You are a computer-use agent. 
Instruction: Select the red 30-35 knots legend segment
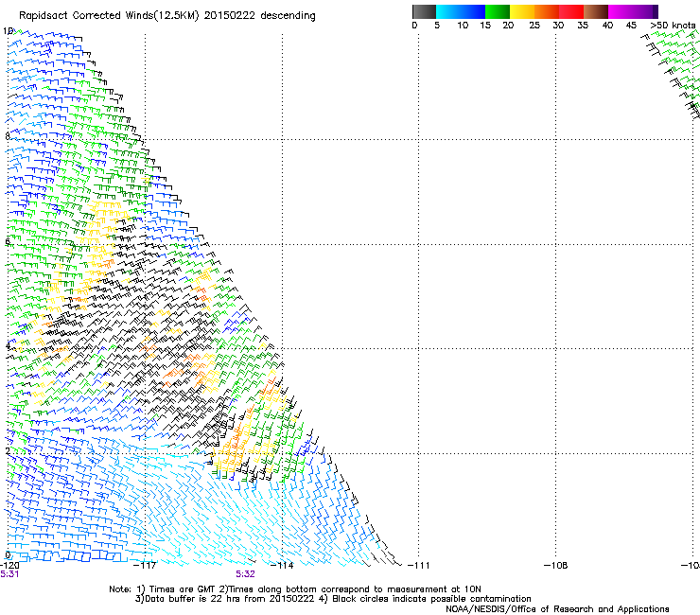pos(571,11)
